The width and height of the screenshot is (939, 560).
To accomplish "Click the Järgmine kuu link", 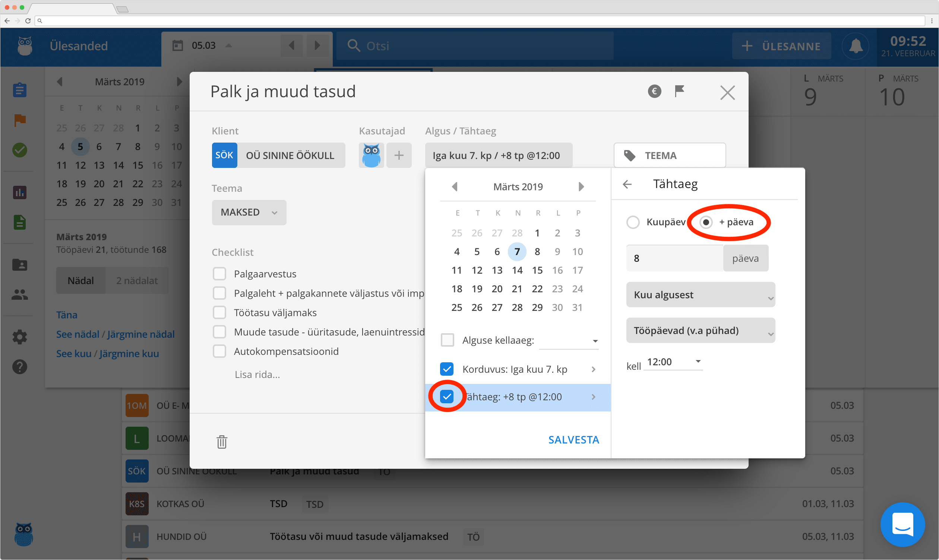I will coord(129,354).
